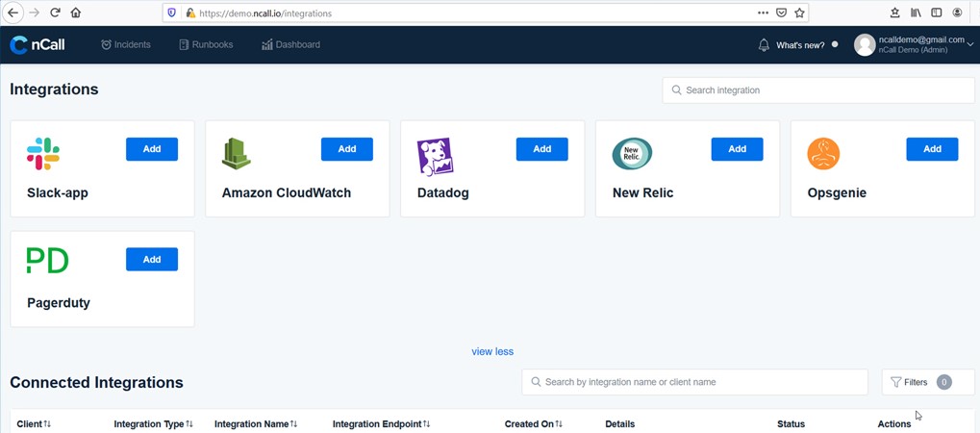Add the Datadog integration
This screenshot has width=980, height=433.
pos(541,149)
